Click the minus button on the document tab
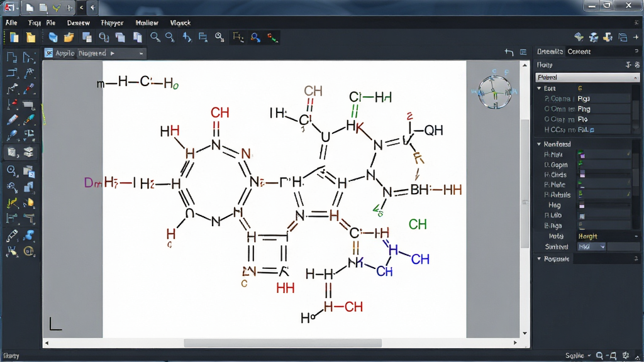 tap(141, 53)
